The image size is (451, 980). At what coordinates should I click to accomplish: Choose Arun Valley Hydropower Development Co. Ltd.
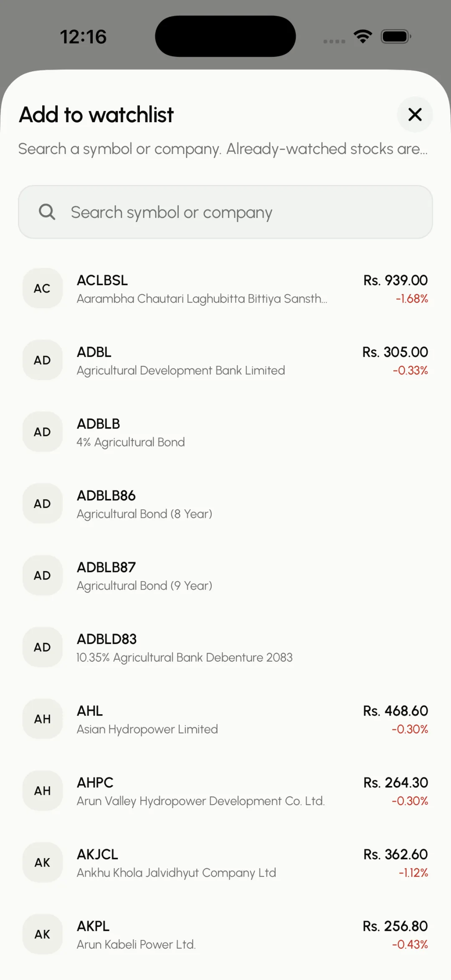click(225, 791)
